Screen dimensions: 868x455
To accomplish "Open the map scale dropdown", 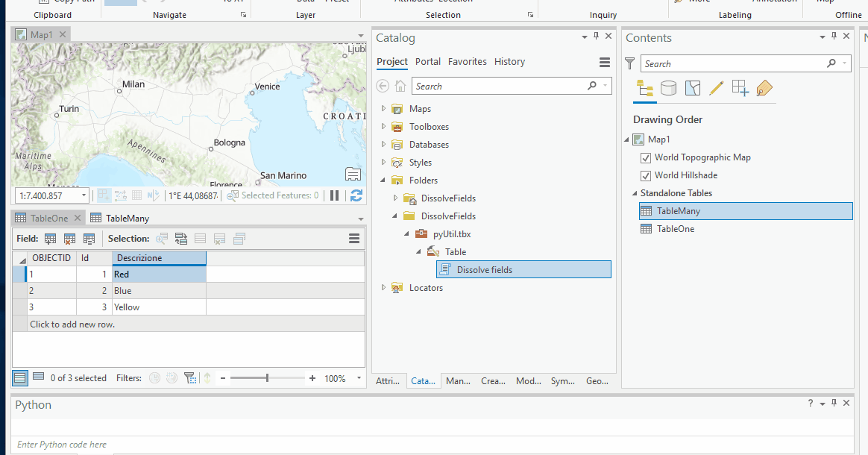I will coord(84,195).
